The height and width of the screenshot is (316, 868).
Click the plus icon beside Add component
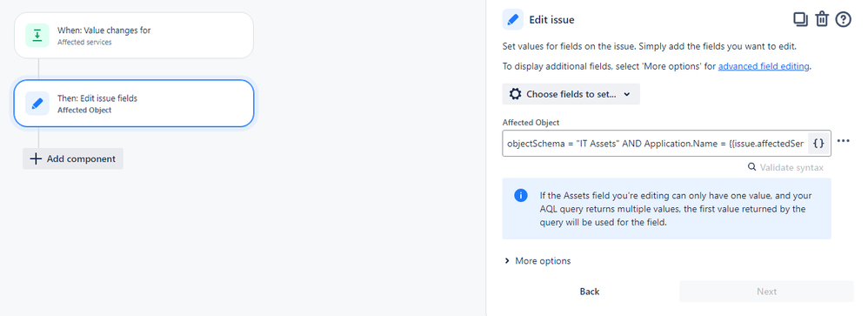click(36, 158)
